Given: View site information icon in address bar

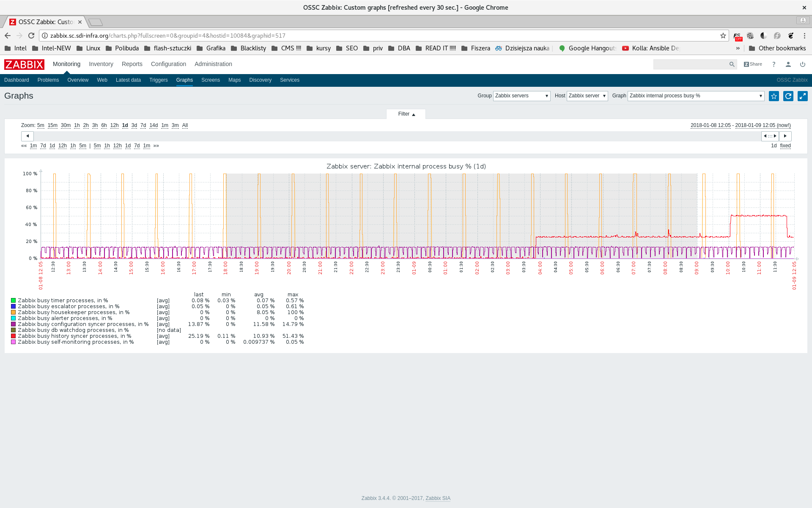Looking at the screenshot, I should tap(45, 36).
